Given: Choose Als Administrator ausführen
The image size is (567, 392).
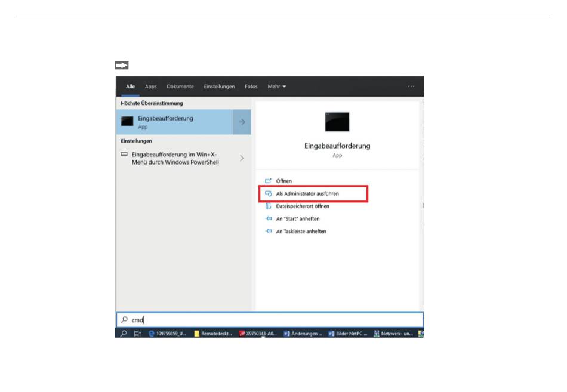Looking at the screenshot, I should (x=307, y=193).
